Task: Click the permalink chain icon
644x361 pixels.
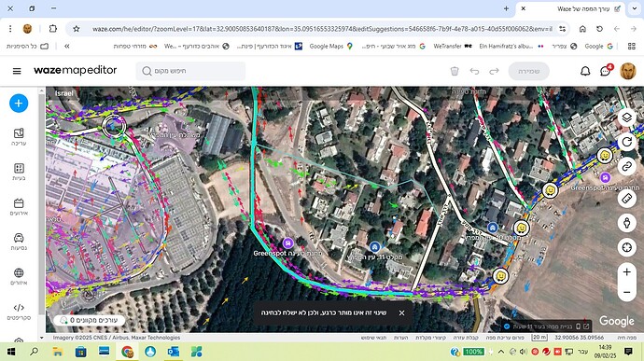Action: click(627, 166)
